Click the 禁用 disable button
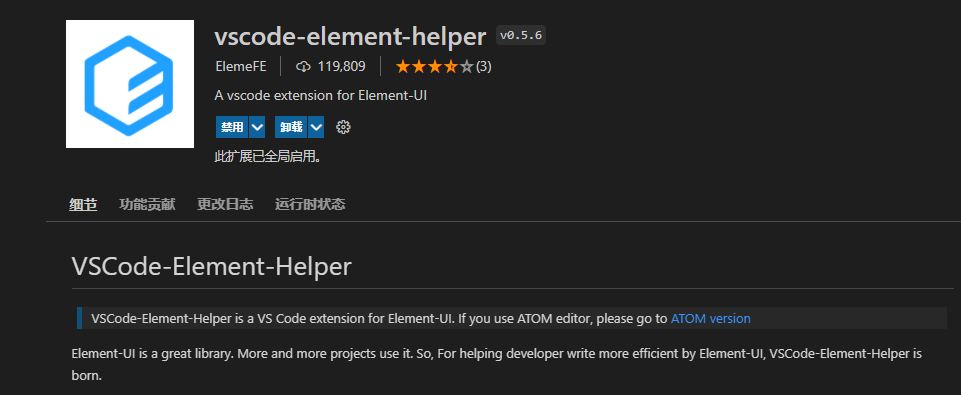The image size is (961, 395). coord(232,127)
